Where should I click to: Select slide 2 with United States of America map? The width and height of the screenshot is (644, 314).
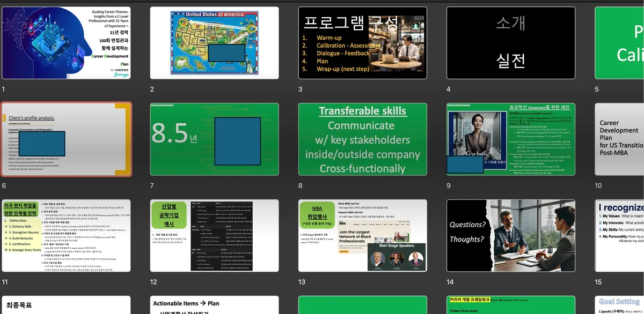click(x=215, y=43)
